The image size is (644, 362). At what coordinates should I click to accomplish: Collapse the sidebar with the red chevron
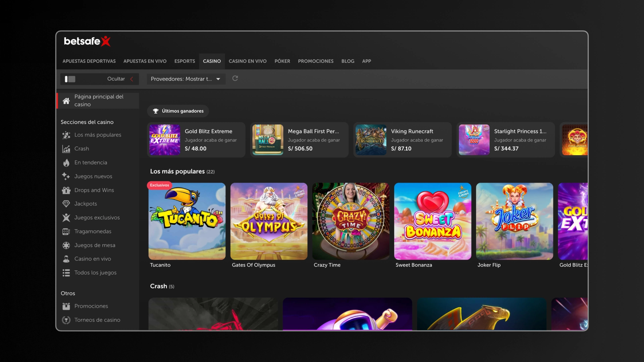(x=132, y=79)
